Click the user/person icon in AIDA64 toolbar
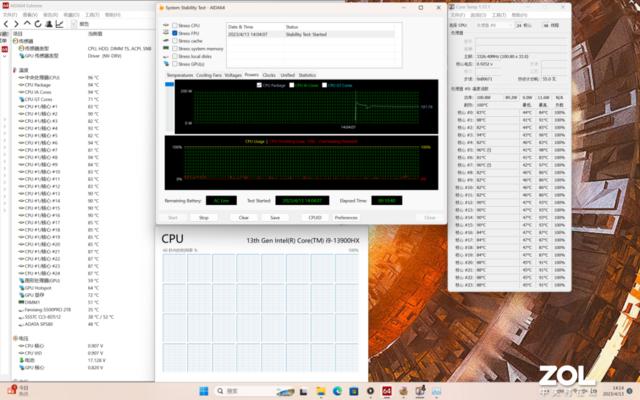The image size is (640, 400). point(49,24)
